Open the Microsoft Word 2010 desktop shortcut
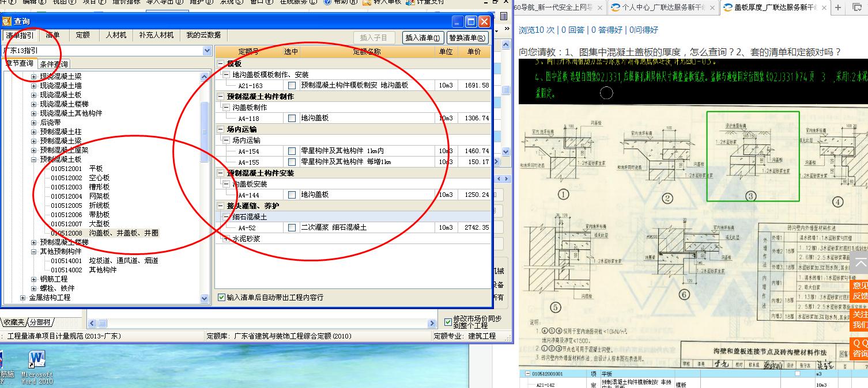The height and width of the screenshot is (388, 868). (x=37, y=366)
